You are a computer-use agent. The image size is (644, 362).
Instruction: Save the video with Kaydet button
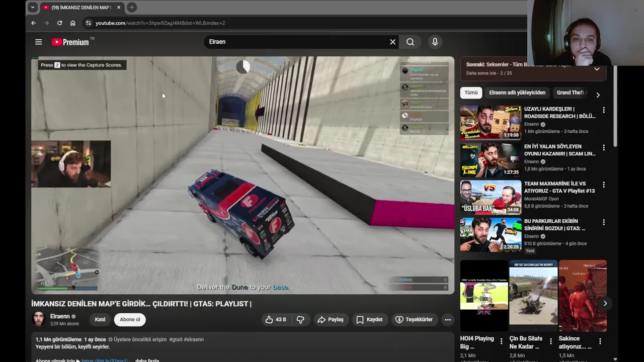click(x=370, y=320)
